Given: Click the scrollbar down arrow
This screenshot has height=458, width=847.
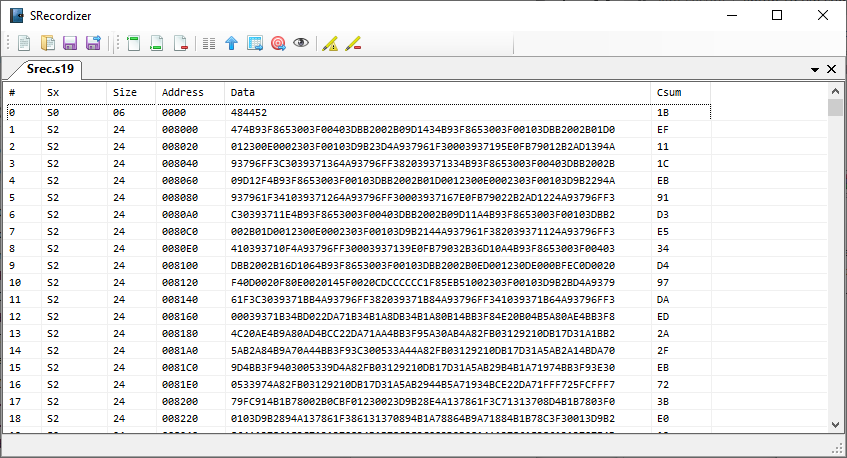Looking at the screenshot, I should [835, 425].
